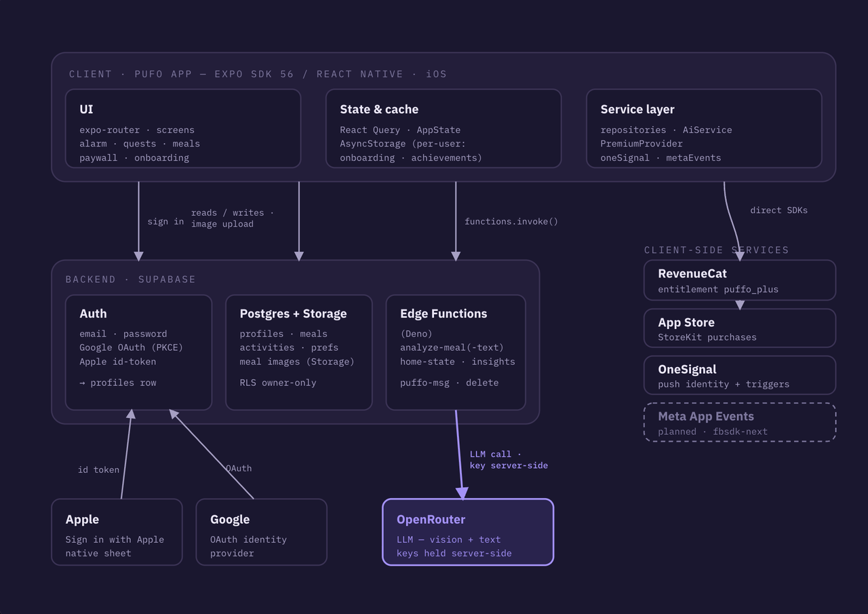Select the dashed Meta App Events box
Screen dimensions: 868x614
pyautogui.click(x=740, y=423)
